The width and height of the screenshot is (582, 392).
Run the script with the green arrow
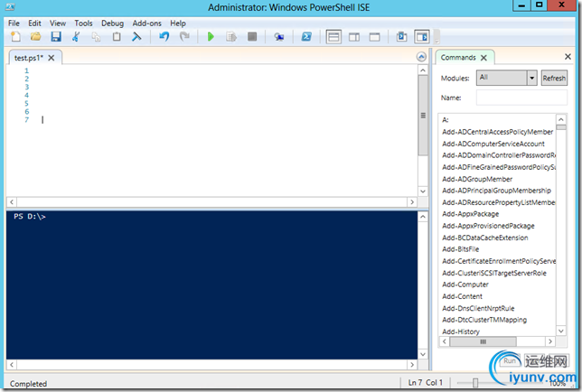point(211,37)
